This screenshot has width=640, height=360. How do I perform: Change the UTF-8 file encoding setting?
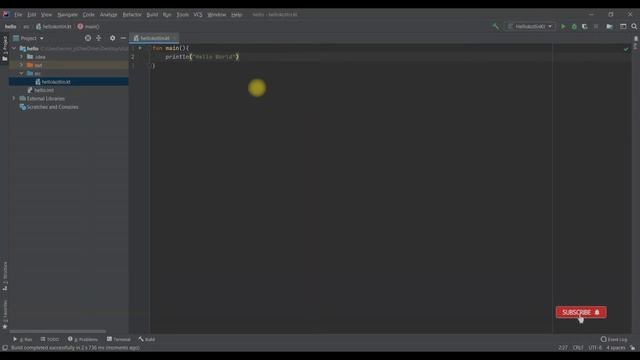click(x=595, y=348)
